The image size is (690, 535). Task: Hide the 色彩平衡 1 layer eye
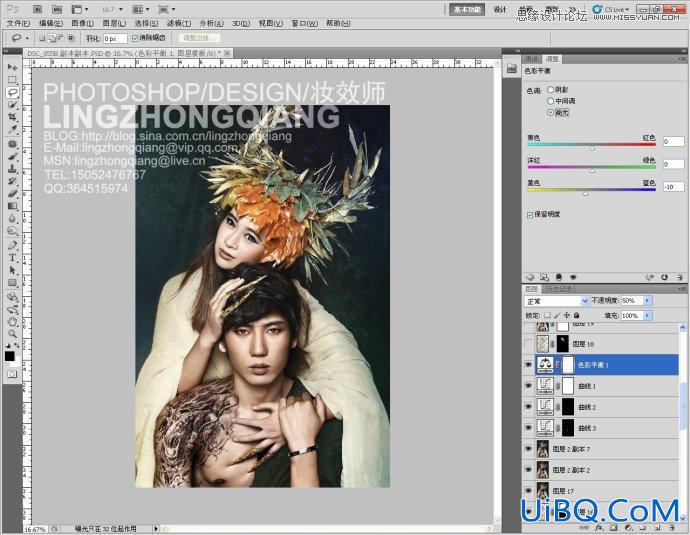(x=529, y=365)
